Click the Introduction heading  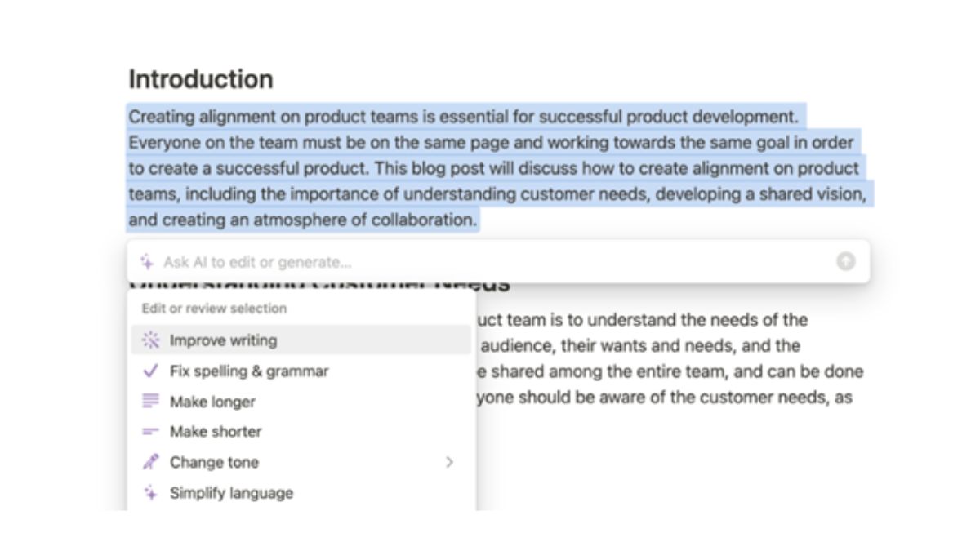pos(201,79)
